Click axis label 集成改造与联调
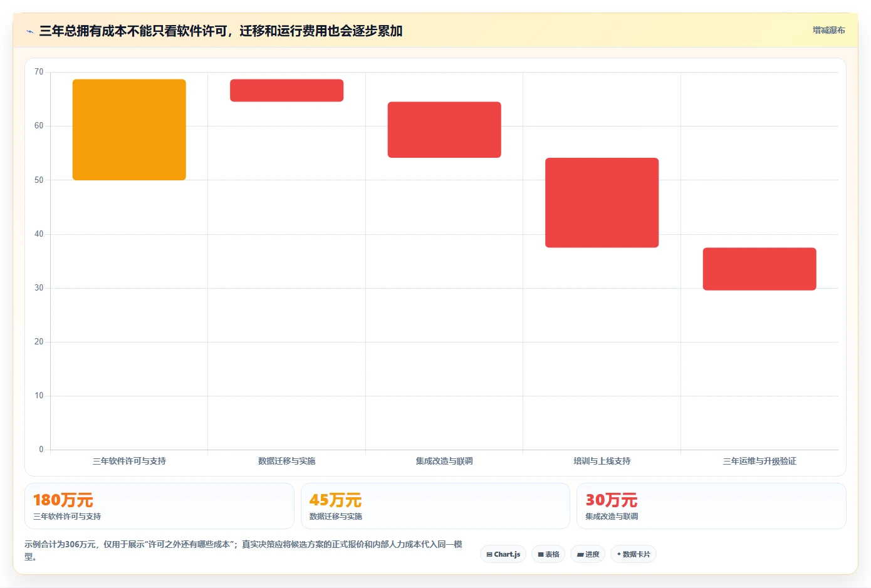This screenshot has width=871, height=588. pos(444,461)
